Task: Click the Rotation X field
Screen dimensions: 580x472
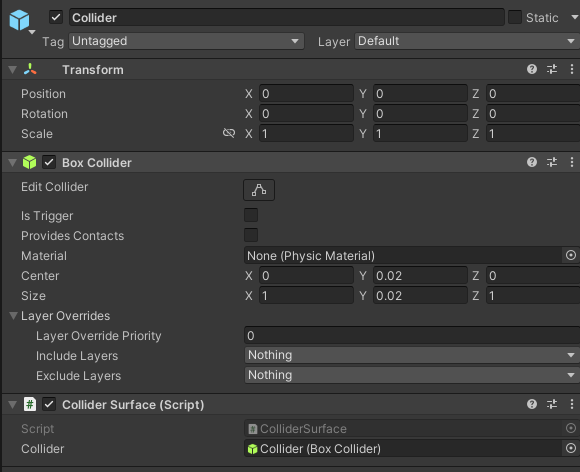Action: point(306,114)
